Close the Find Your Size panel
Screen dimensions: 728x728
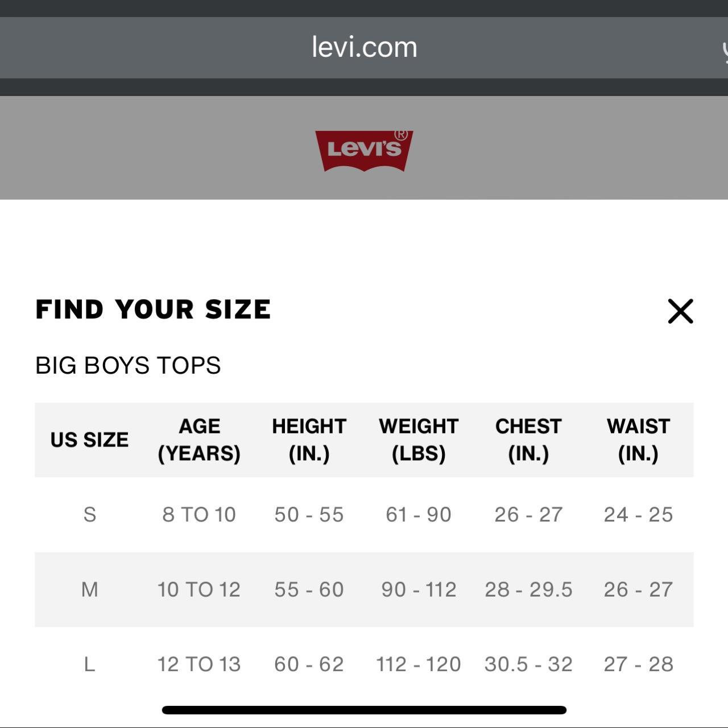pos(680,311)
